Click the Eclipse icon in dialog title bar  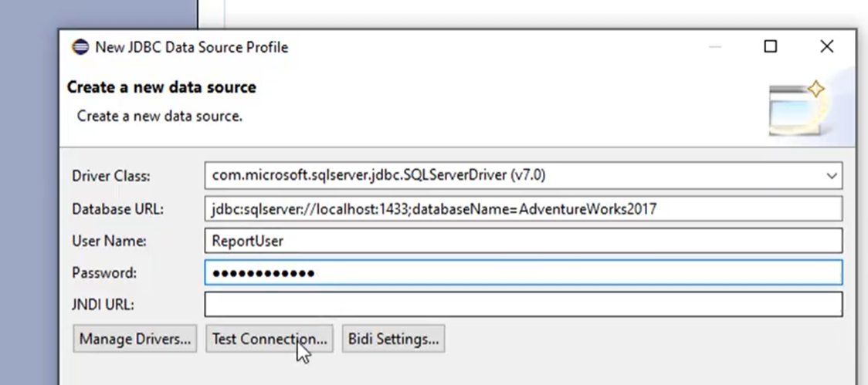pyautogui.click(x=80, y=47)
